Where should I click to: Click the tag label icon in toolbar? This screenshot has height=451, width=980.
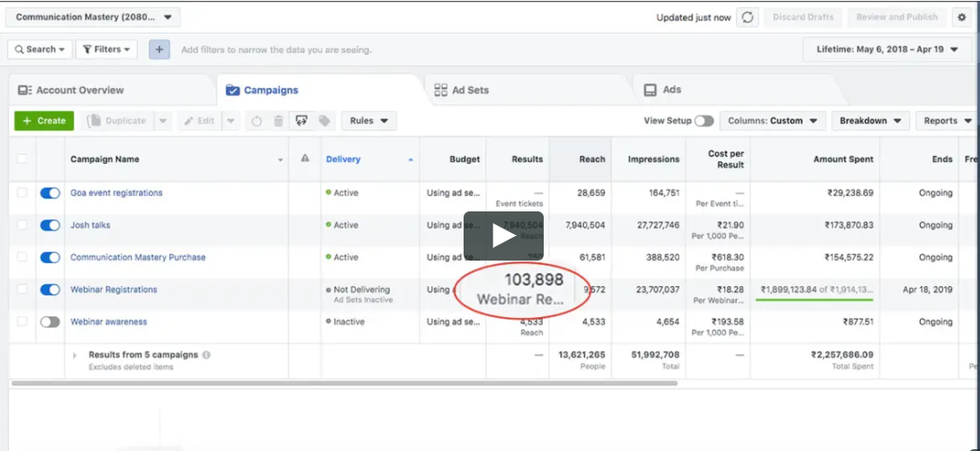pyautogui.click(x=324, y=121)
